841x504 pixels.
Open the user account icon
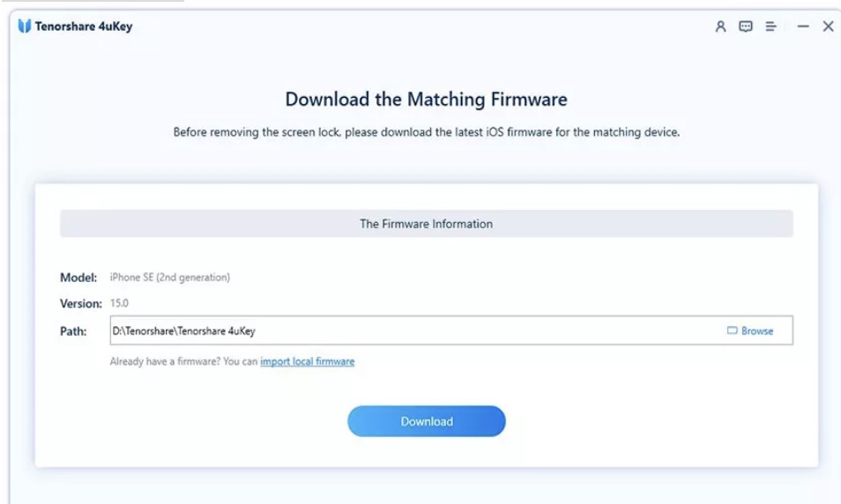(720, 26)
